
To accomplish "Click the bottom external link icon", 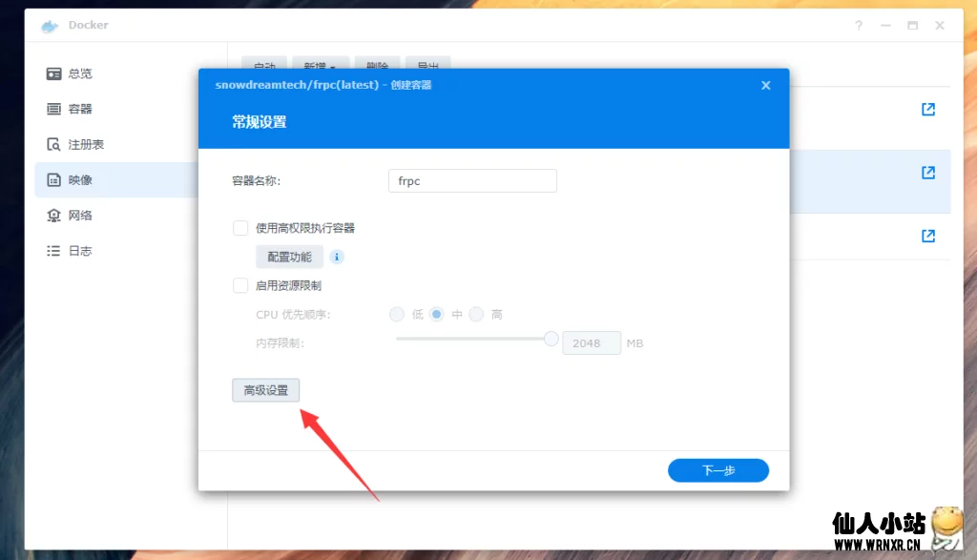I will pyautogui.click(x=927, y=236).
